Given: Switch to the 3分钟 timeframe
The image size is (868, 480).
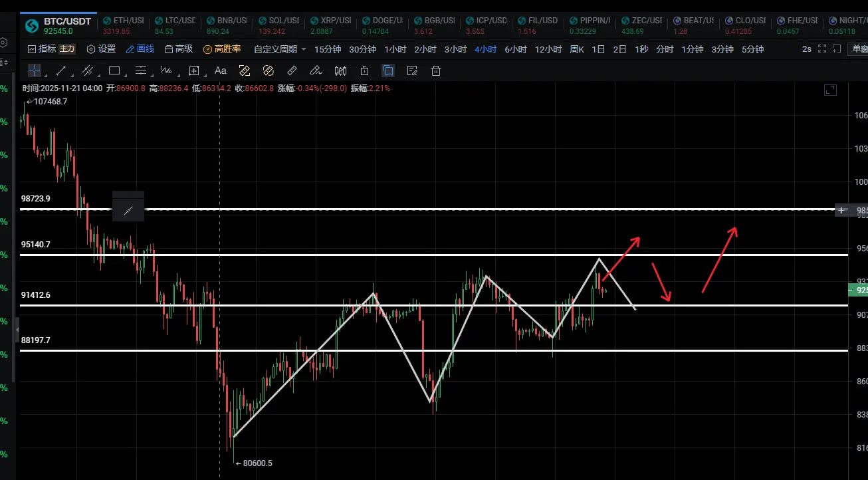Looking at the screenshot, I should pyautogui.click(x=722, y=49).
